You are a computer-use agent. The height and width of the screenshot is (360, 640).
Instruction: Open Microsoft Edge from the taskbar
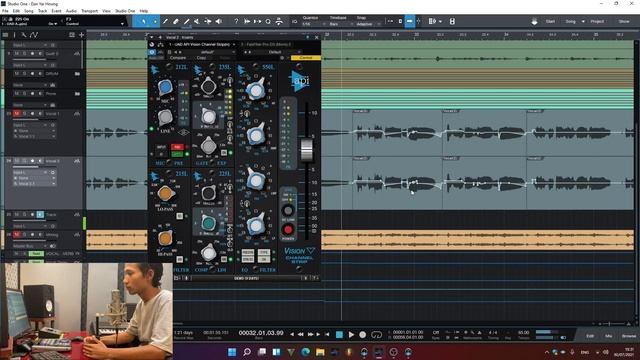[305, 352]
